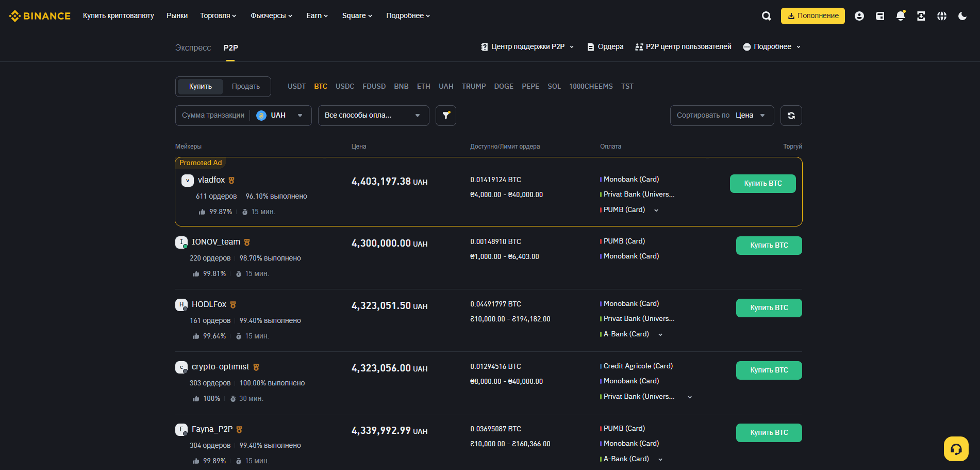Screen dimensions: 980x470
Task: Open Подробнее dropdown in P2P bar
Action: tap(772, 47)
